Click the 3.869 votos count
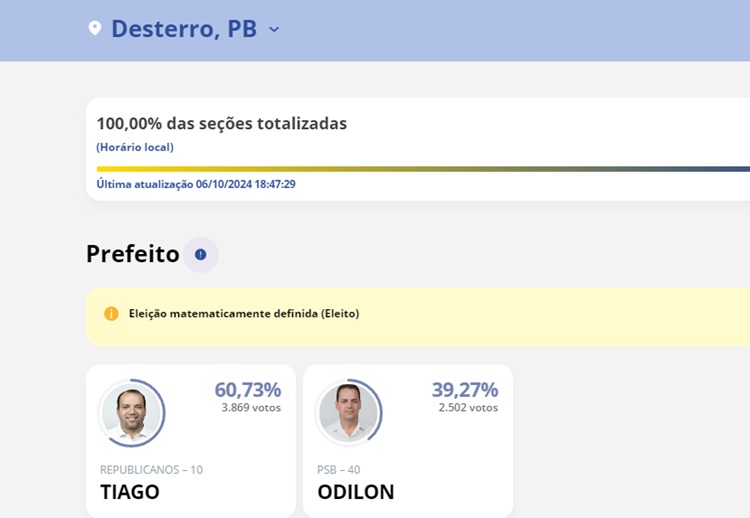 tap(251, 408)
